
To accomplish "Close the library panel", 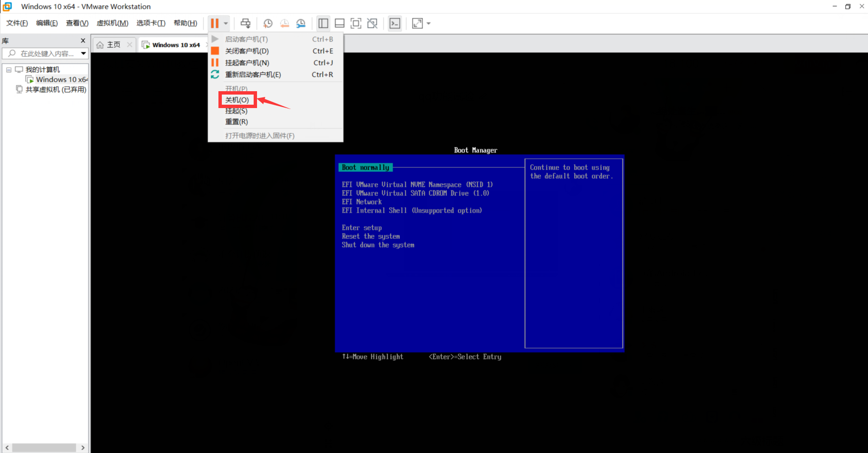I will 83,41.
